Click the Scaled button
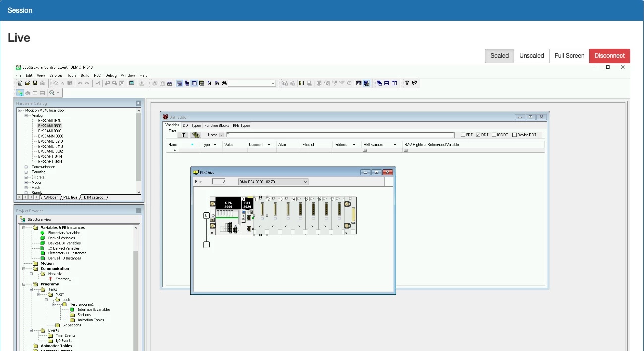644x351 pixels. [x=499, y=56]
